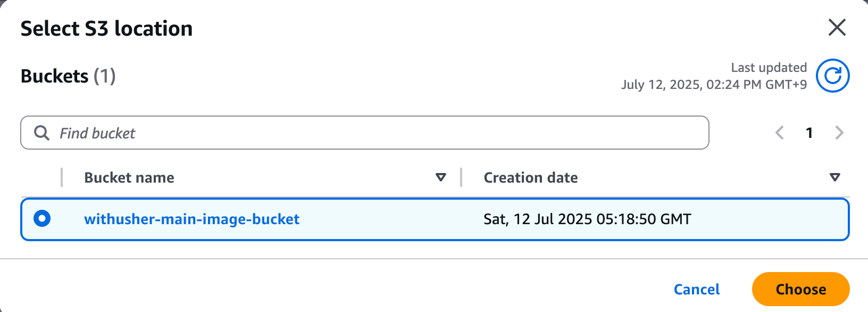Sort by Bucket name using the arrow
The height and width of the screenshot is (312, 868).
coord(440,177)
